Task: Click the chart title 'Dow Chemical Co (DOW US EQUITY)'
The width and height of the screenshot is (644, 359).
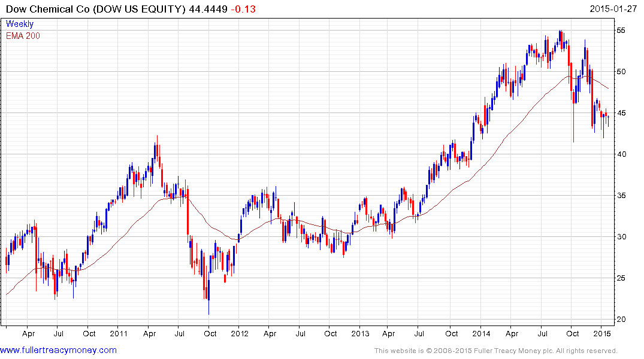Action: [96, 9]
